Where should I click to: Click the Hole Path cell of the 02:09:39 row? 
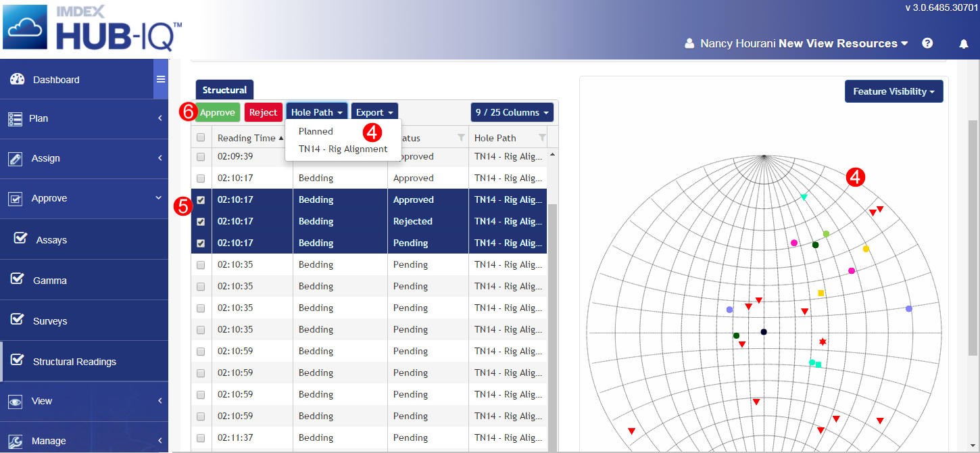click(508, 157)
